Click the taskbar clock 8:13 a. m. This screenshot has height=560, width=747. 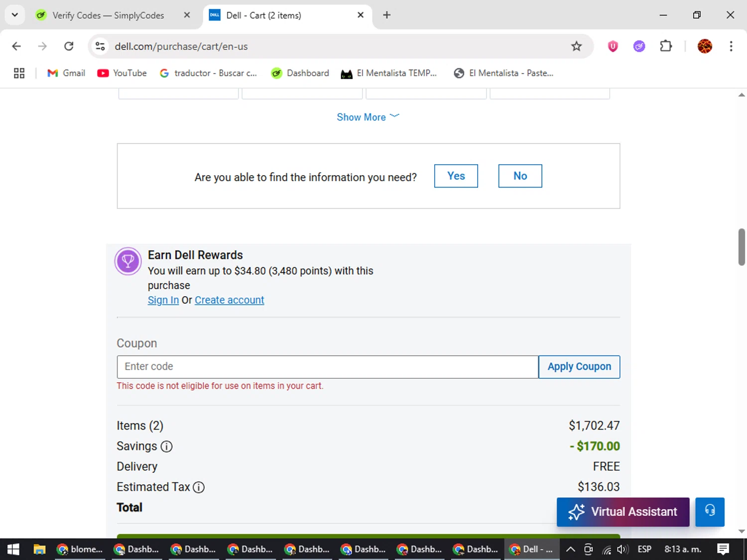pos(683,549)
